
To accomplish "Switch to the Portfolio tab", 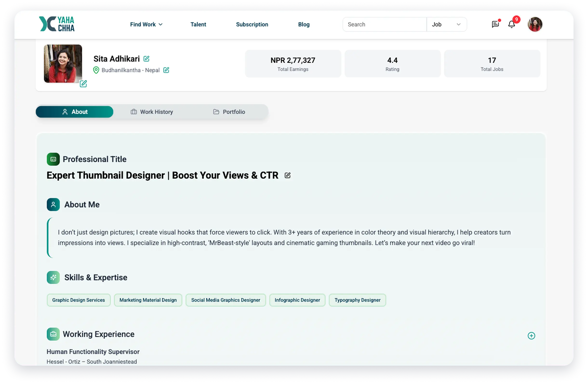I will 229,112.
